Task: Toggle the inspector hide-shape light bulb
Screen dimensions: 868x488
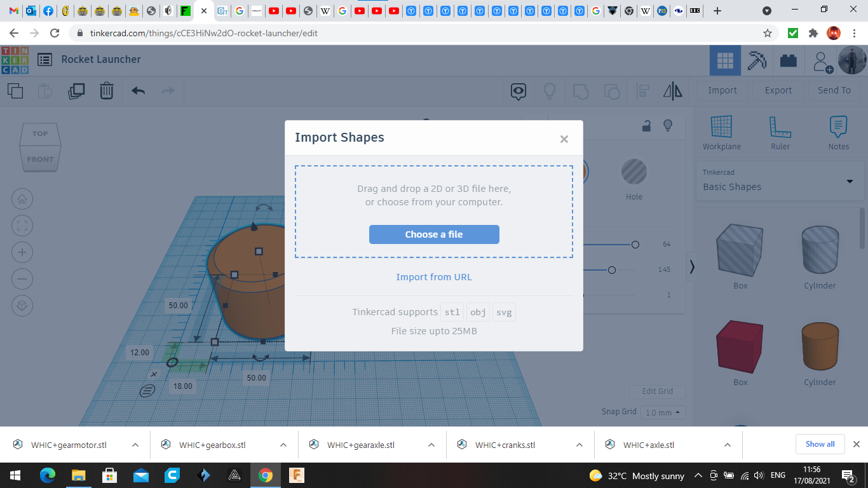Action: coord(668,126)
